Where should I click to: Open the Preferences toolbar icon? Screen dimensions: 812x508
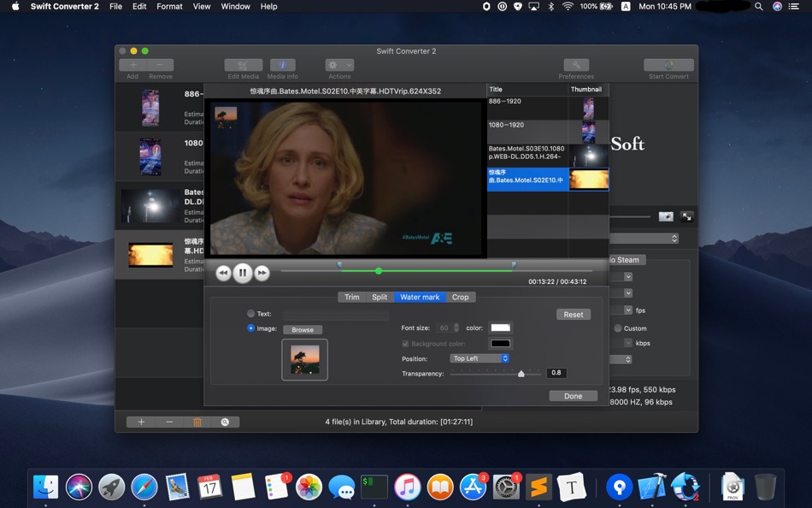(575, 64)
